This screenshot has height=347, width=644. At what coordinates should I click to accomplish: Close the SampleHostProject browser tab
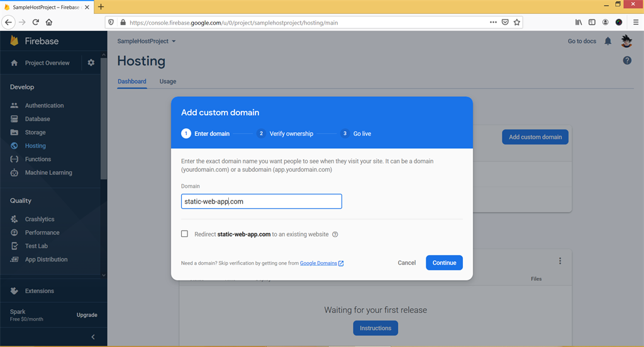(87, 7)
